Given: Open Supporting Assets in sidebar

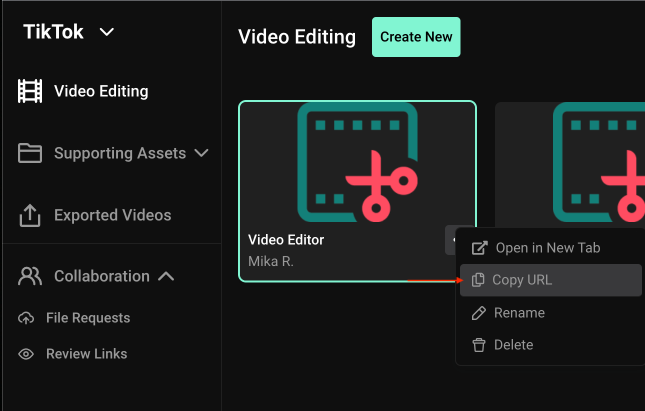Looking at the screenshot, I should pyautogui.click(x=120, y=153).
